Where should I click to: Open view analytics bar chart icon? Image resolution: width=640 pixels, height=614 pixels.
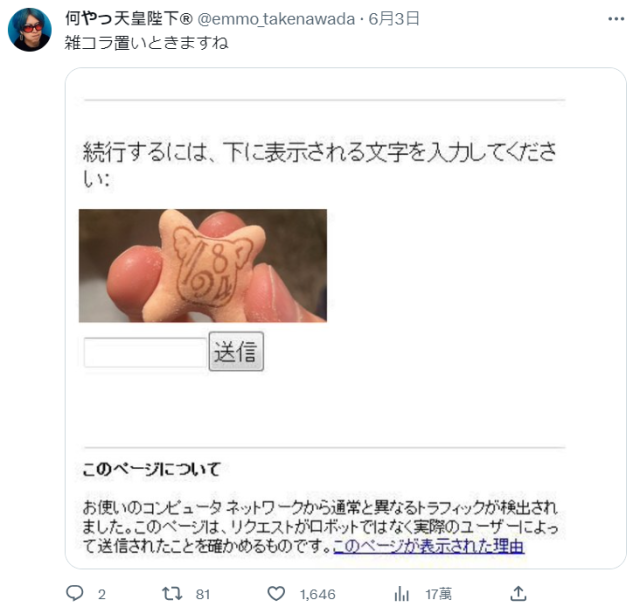[402, 594]
